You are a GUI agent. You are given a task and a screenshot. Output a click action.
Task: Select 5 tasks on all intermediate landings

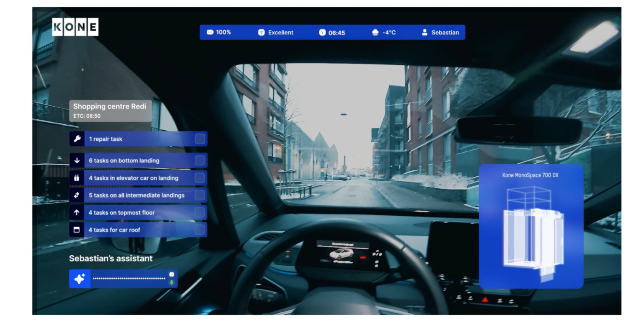[137, 195]
